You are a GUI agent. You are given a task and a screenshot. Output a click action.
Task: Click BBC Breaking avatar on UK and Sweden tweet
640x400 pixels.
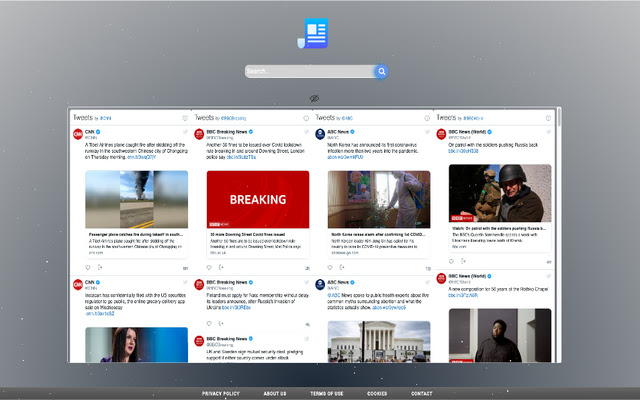click(199, 341)
